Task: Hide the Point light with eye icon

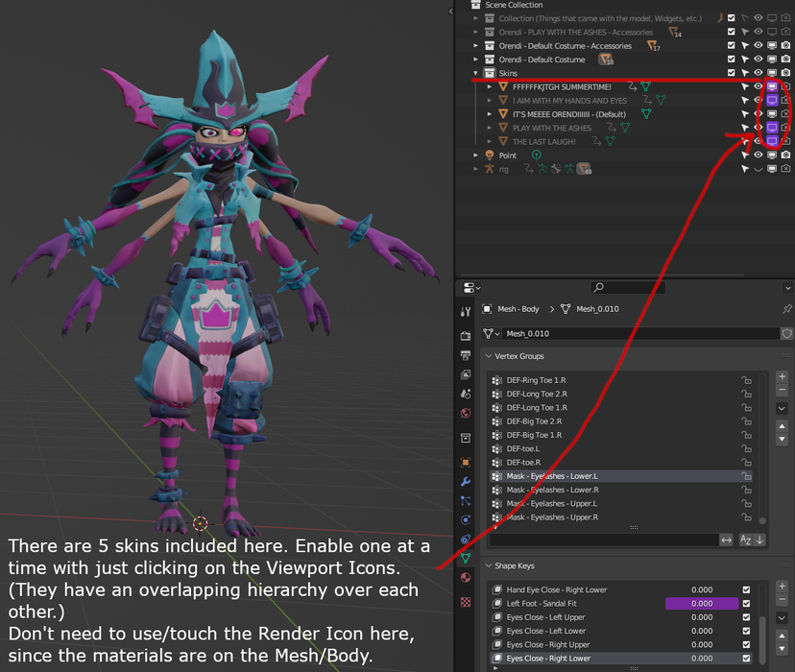Action: point(758,156)
